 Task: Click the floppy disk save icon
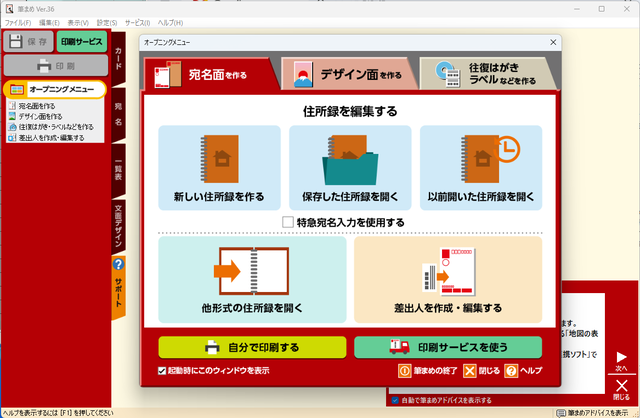click(x=16, y=41)
